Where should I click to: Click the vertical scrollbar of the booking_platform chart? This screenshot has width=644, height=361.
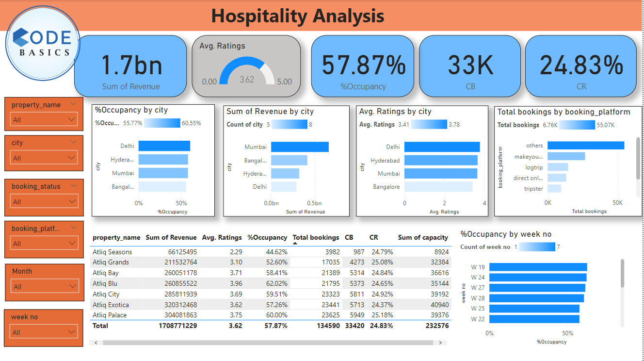tap(638, 165)
